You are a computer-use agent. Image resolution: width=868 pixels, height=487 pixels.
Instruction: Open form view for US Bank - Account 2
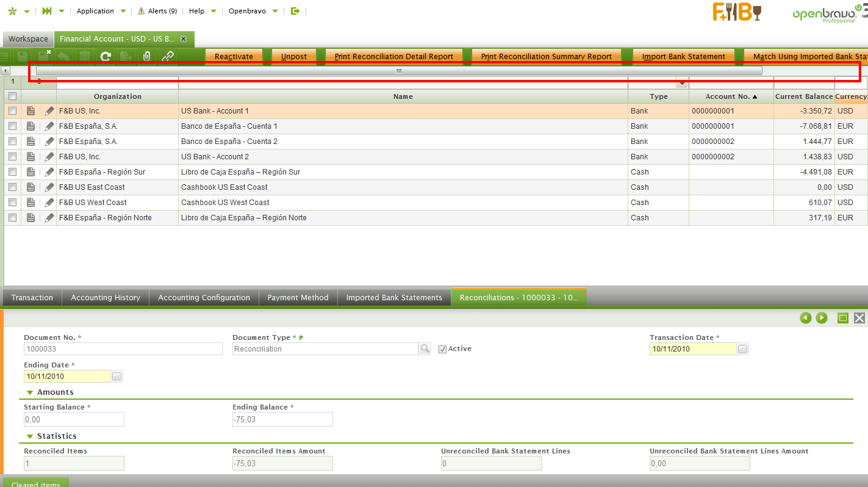pos(31,157)
